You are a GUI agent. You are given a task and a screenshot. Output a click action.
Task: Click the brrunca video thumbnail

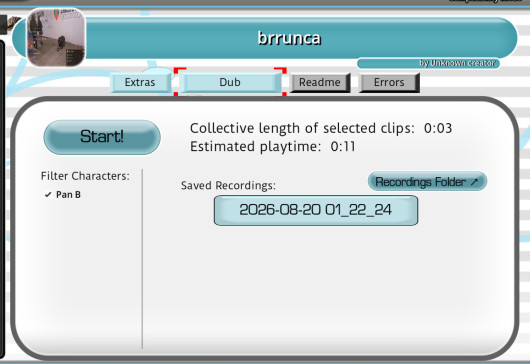(56, 37)
